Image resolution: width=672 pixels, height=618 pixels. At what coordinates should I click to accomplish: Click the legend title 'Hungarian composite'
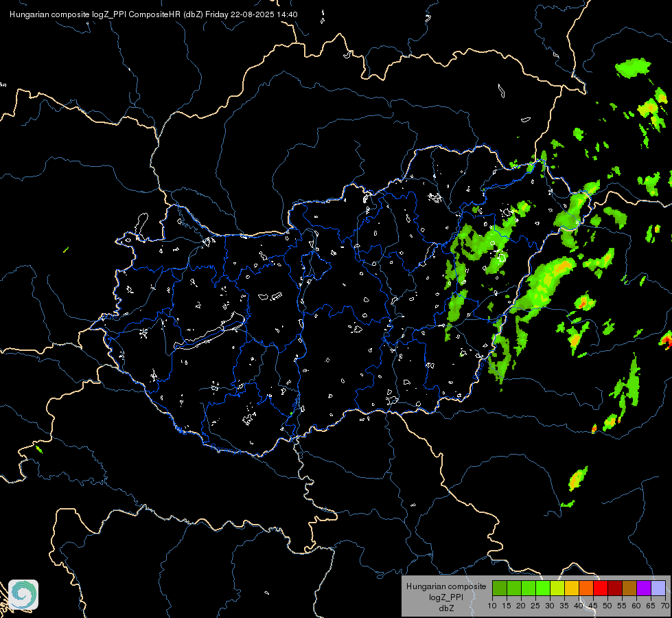pyautogui.click(x=446, y=586)
